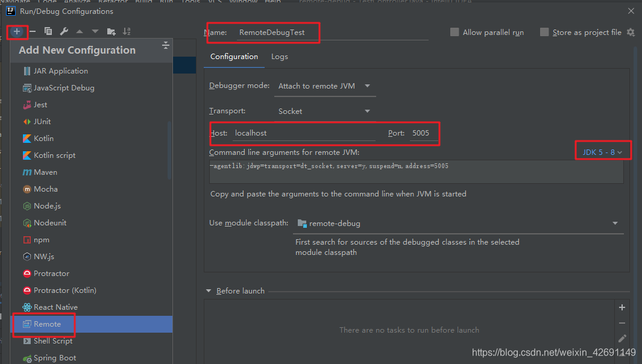Select JAR Application configuration type

point(91,71)
